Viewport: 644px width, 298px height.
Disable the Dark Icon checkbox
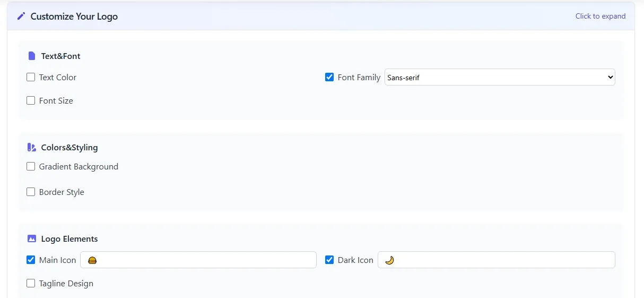point(329,260)
